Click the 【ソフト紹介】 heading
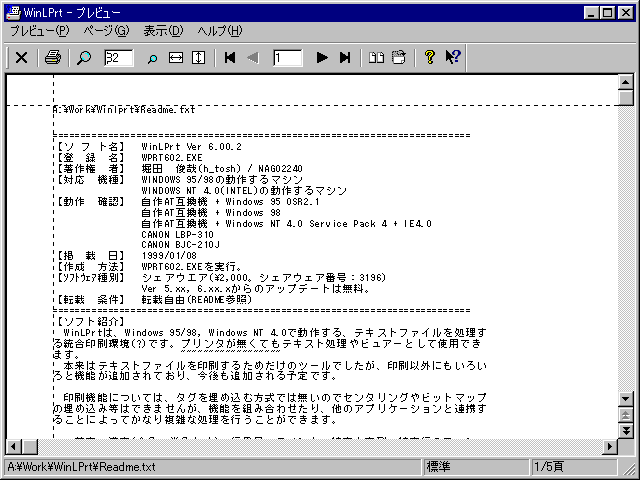This screenshot has height=480, width=640. click(x=91, y=322)
